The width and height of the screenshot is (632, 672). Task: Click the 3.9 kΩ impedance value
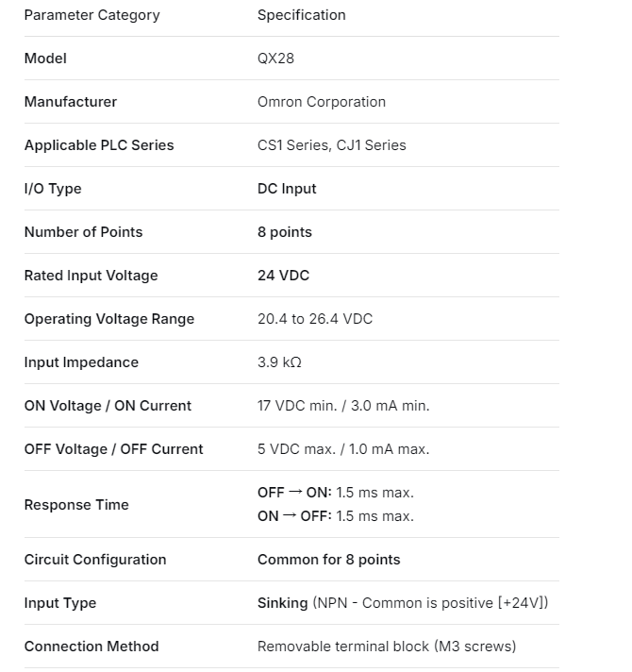(x=279, y=362)
